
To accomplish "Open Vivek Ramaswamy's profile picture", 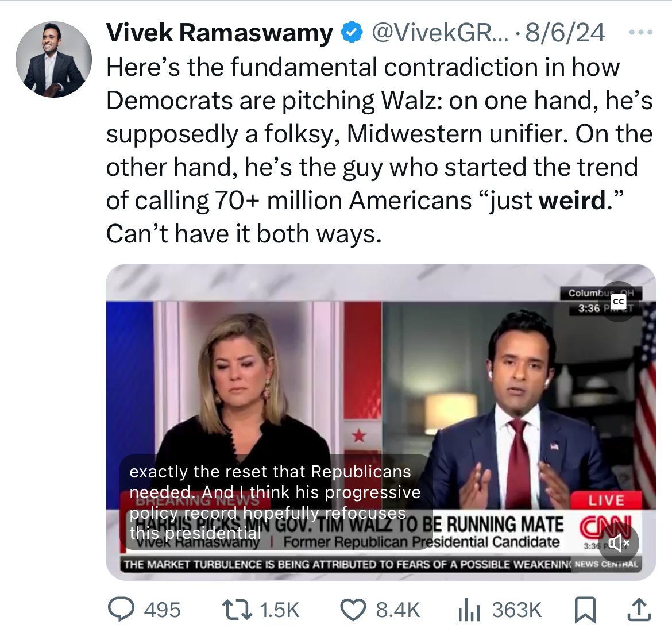I will click(53, 59).
